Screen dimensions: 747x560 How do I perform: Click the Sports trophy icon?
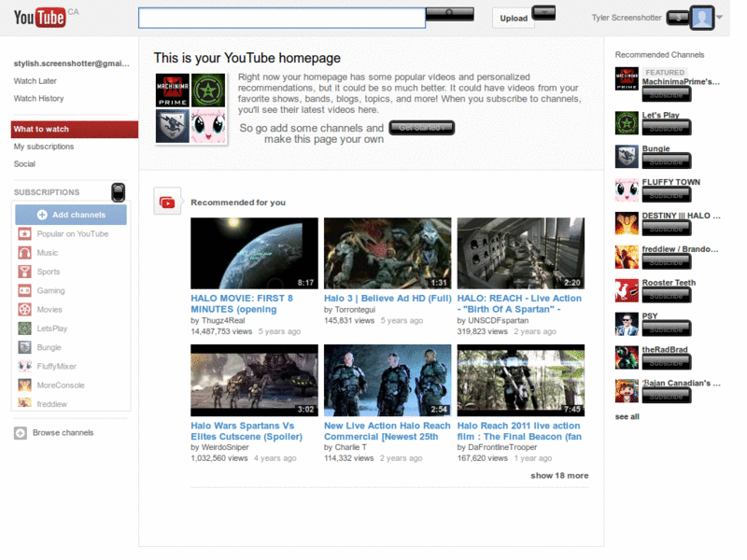click(x=24, y=272)
